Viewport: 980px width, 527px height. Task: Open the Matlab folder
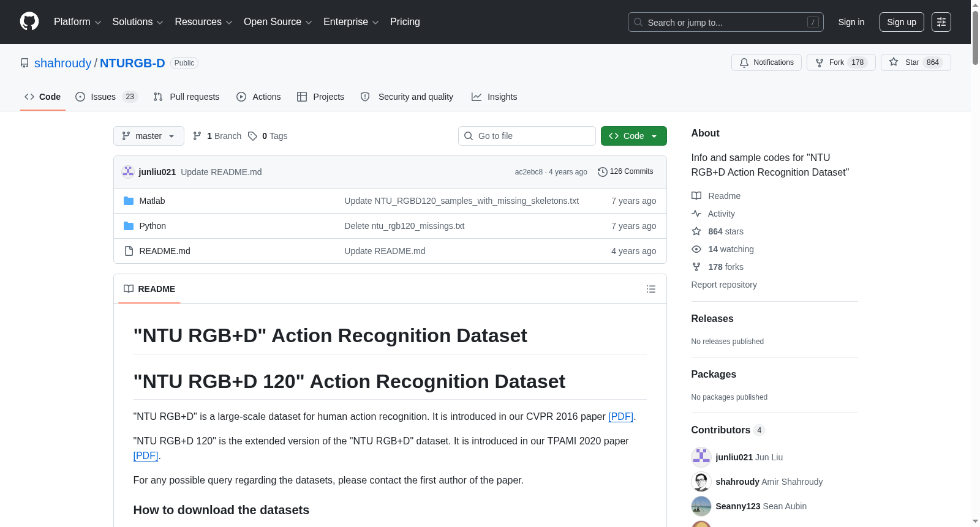tap(152, 201)
